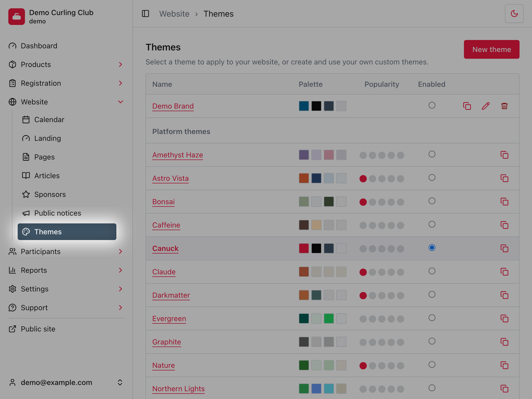Enable the Evergreen theme
Image resolution: width=532 pixels, height=399 pixels.
click(x=432, y=318)
